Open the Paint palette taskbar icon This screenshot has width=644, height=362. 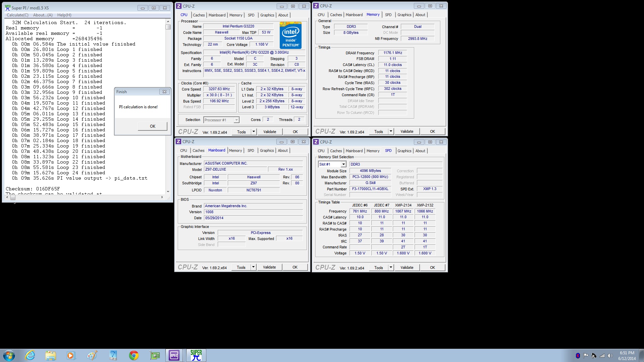[x=92, y=355]
